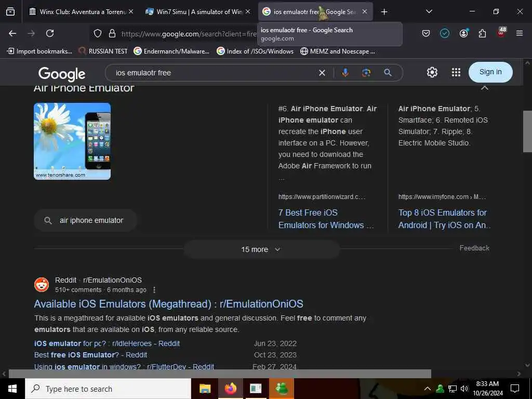Screen dimensions: 532x399
Task: Show hidden system tray icons
Action: coord(428,389)
